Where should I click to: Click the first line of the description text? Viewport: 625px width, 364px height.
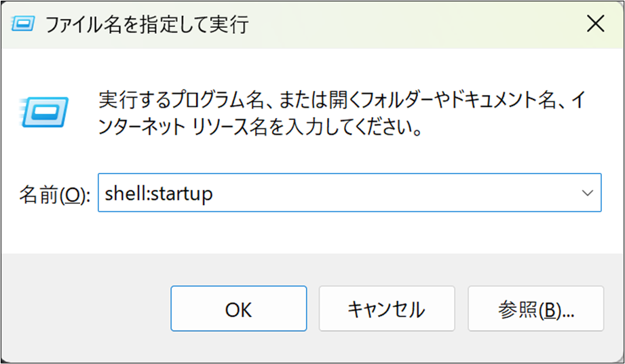pos(339,99)
